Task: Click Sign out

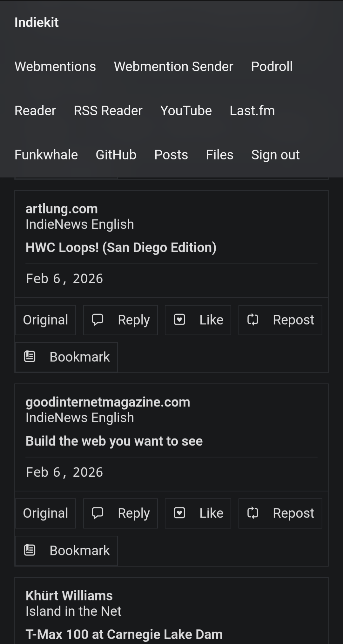Action: tap(275, 155)
